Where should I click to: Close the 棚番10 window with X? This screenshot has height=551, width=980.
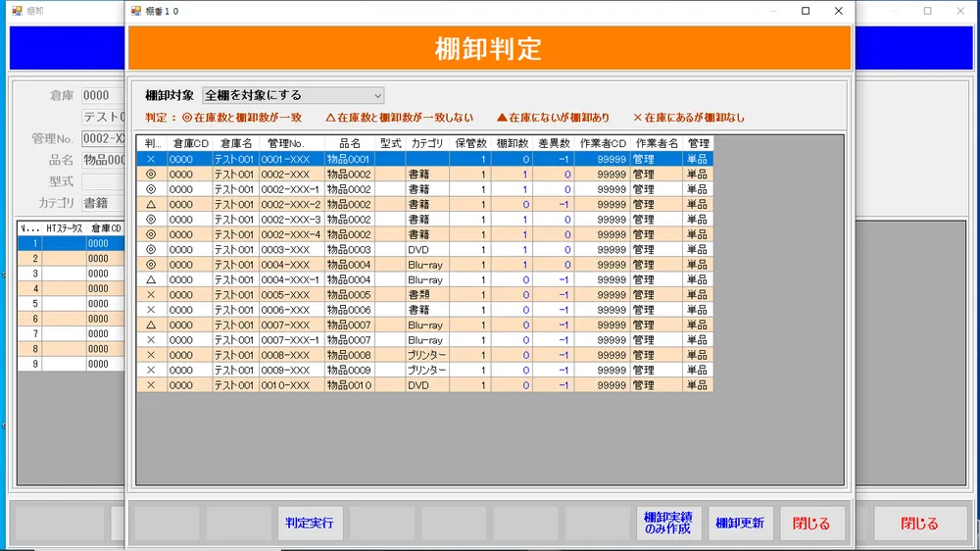coord(839,11)
